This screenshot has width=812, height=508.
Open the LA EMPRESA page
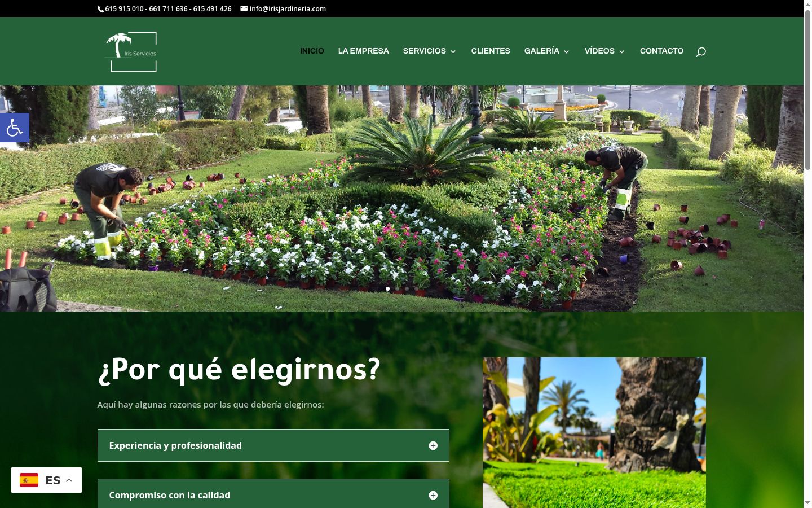tap(363, 51)
